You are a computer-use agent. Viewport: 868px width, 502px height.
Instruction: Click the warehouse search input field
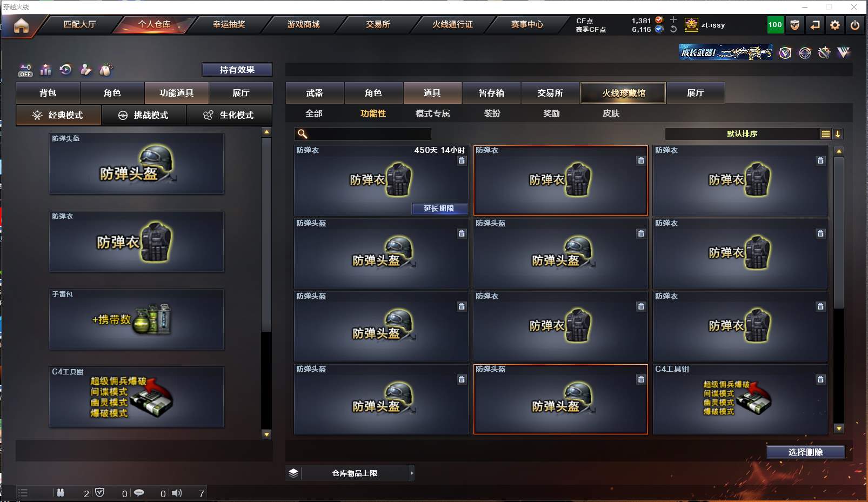[363, 134]
